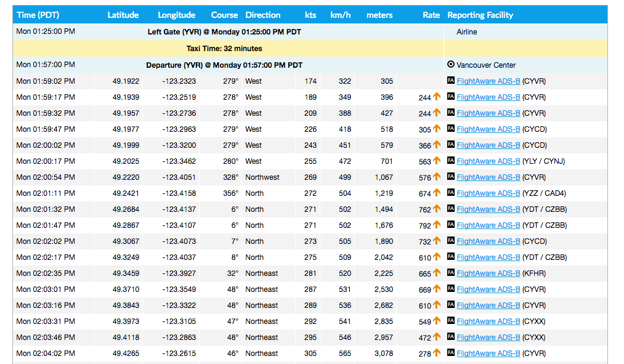The image size is (624, 364).
Task: Click orange arrow beside rate 278
Action: 437,353
